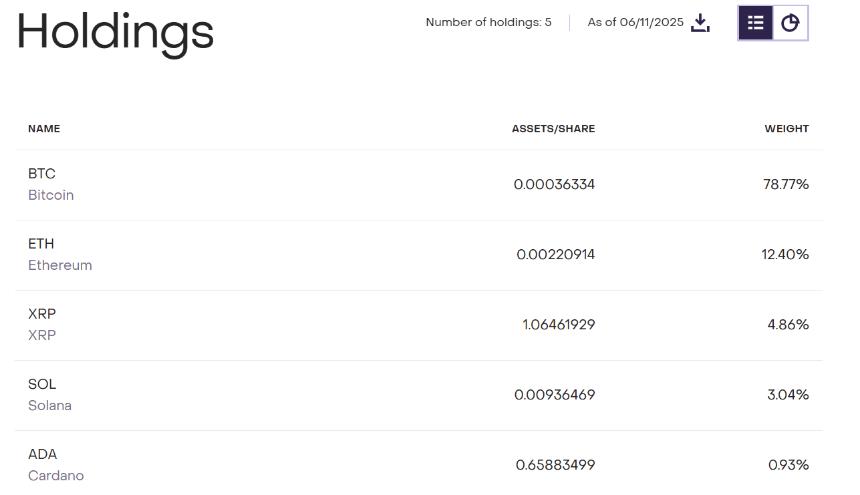Select the ETH ticker name
The width and height of the screenshot is (860, 495).
coord(41,244)
